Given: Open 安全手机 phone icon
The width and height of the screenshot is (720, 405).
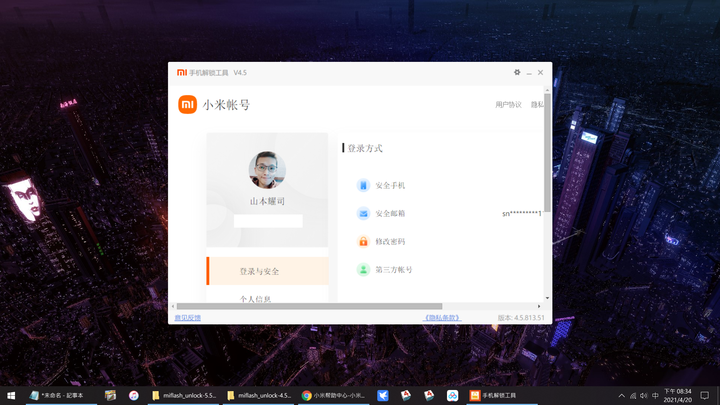Looking at the screenshot, I should pos(363,186).
